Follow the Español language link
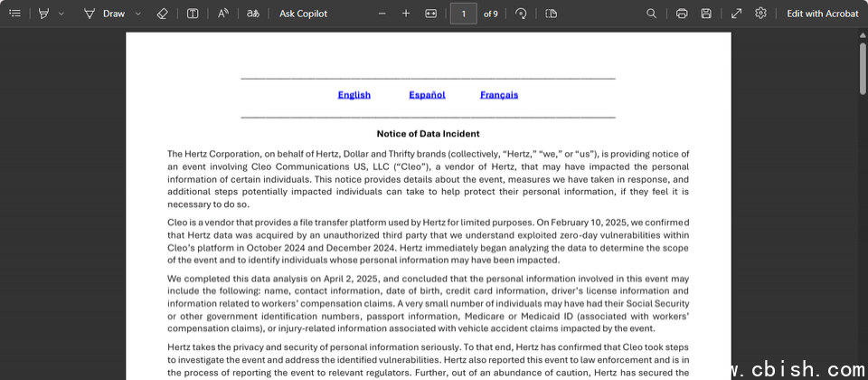Viewport: 868px width, 380px height. pos(428,95)
